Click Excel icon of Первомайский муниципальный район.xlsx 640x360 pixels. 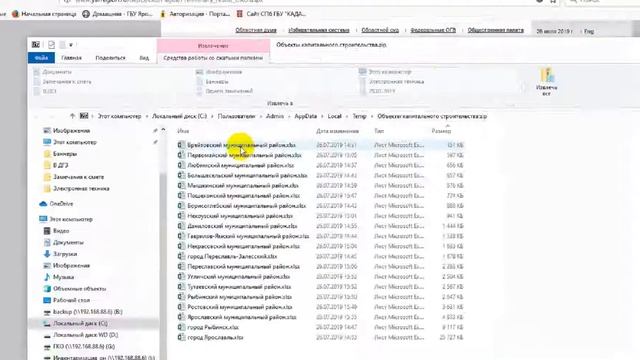tap(181, 155)
